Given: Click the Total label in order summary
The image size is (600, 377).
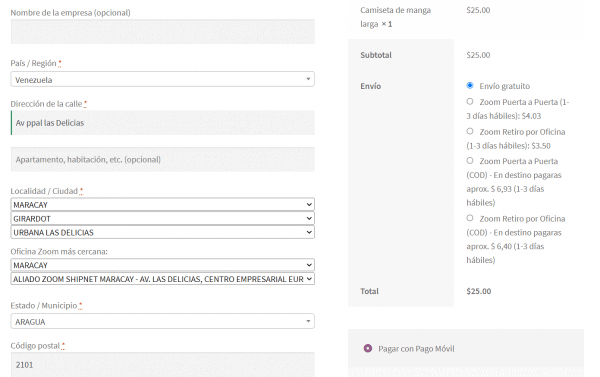Looking at the screenshot, I should tap(369, 291).
